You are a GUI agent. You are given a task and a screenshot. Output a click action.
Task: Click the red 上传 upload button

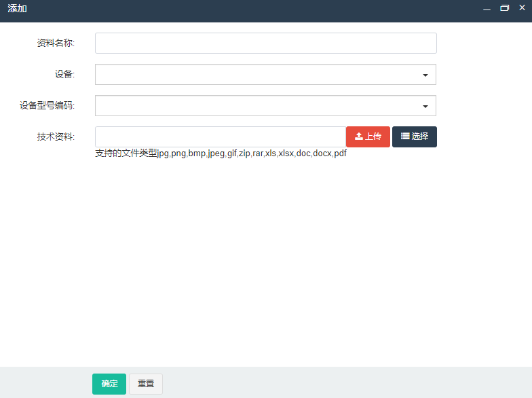click(368, 137)
